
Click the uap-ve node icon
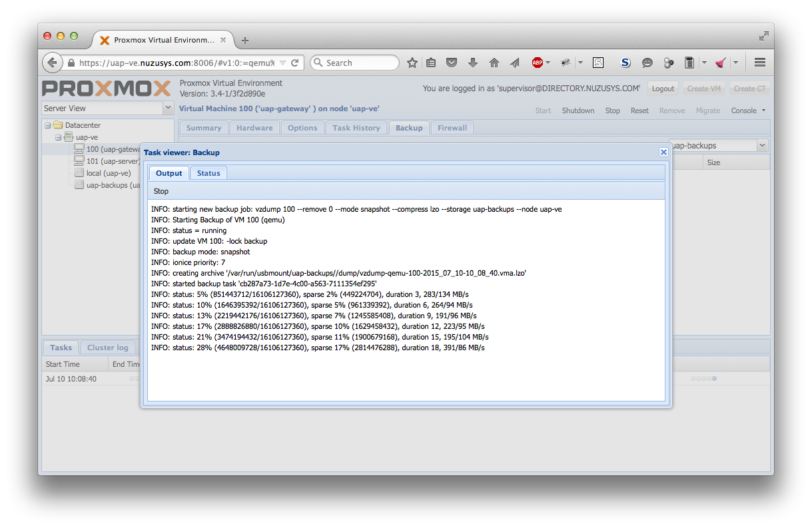point(71,137)
